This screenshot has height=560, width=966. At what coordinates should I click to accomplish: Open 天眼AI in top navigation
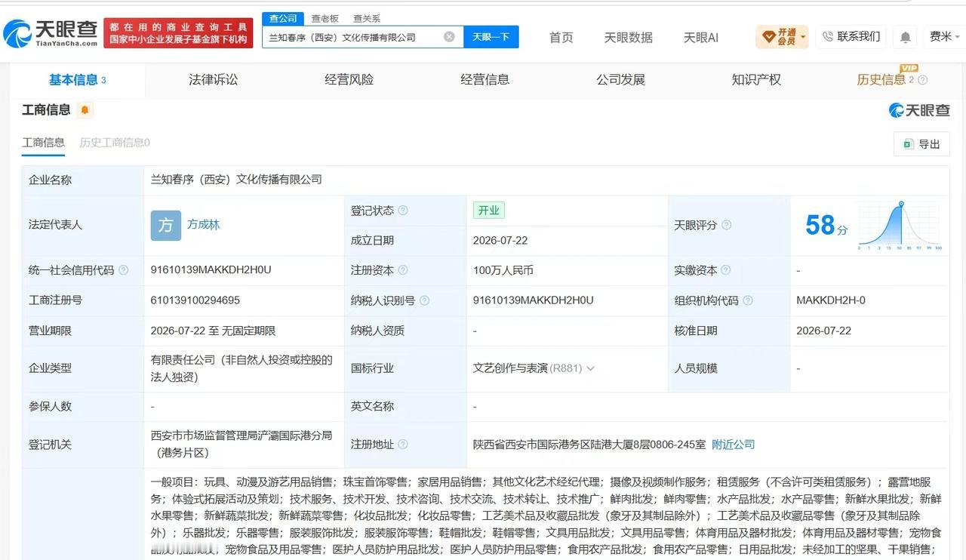(700, 37)
